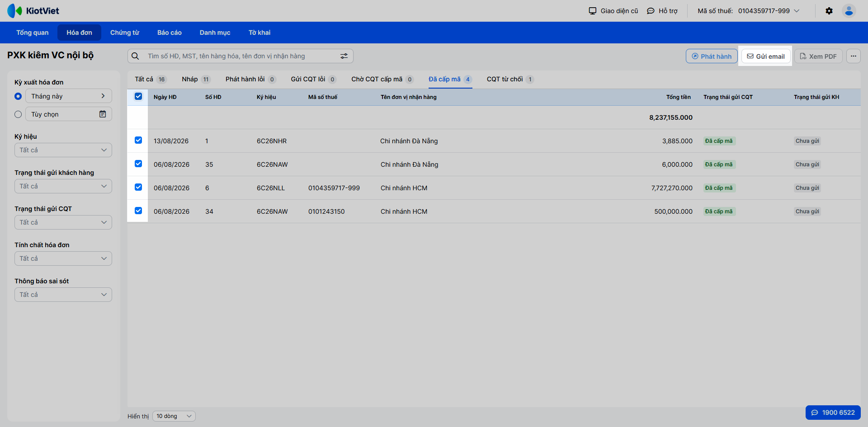This screenshot has width=868, height=427.
Task: Switch to the Phát hành lỗi tab
Action: coord(251,79)
